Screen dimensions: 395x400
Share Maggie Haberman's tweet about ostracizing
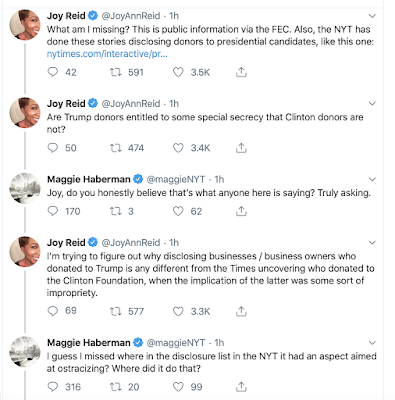(241, 387)
